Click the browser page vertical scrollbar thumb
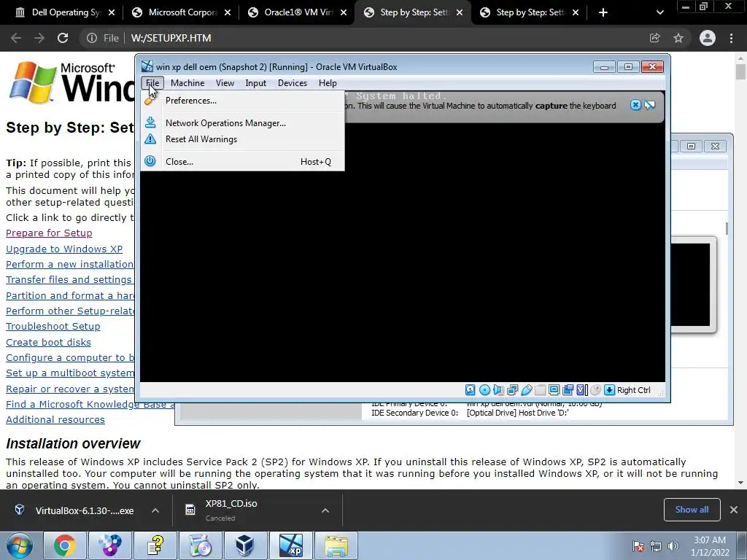Viewport: 747px width, 560px height. coord(740,71)
